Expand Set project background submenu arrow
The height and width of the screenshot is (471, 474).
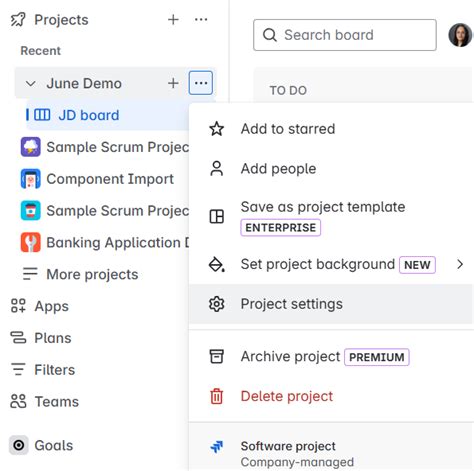tap(460, 264)
